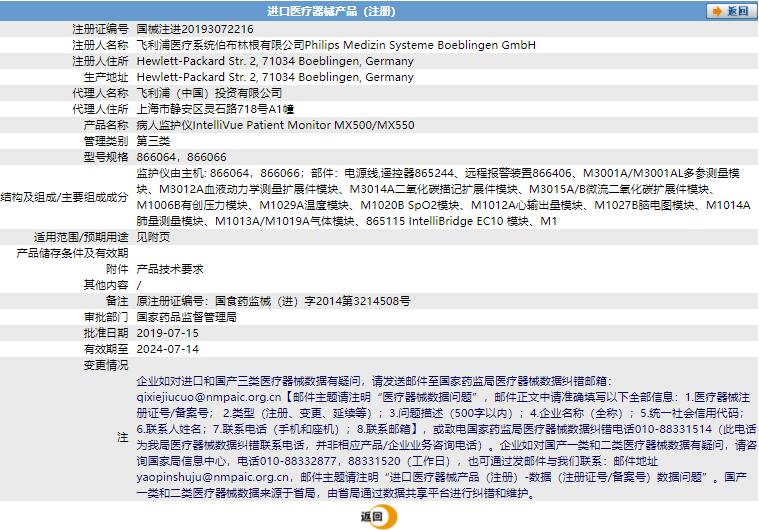Image resolution: width=759 pixels, height=530 pixels.
Task: Click the phone number 010-88331514
Action: pos(673,429)
